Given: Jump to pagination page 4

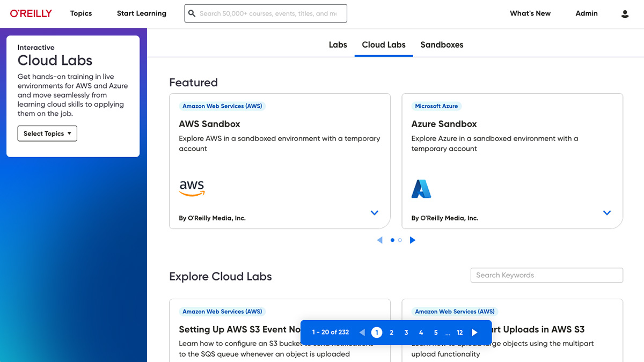Looking at the screenshot, I should click(421, 333).
